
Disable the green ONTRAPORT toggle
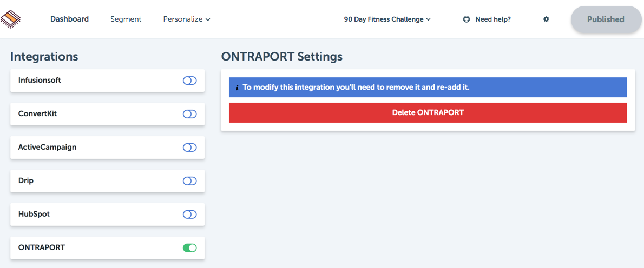pyautogui.click(x=190, y=248)
